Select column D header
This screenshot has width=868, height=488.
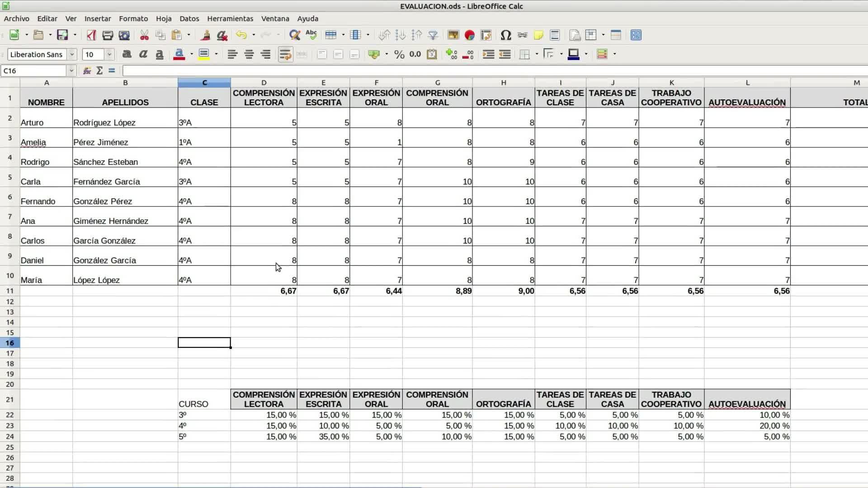coord(264,83)
